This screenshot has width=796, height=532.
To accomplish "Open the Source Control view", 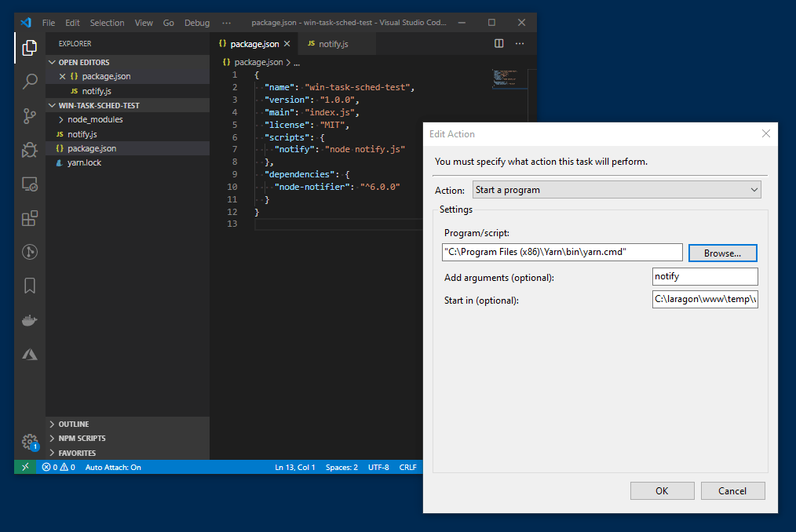I will tap(30, 115).
